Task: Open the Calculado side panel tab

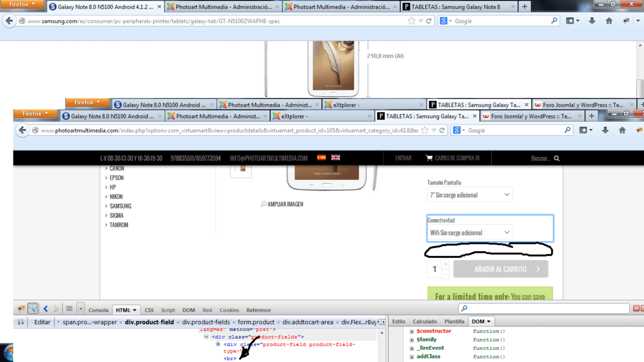Action: (424, 322)
